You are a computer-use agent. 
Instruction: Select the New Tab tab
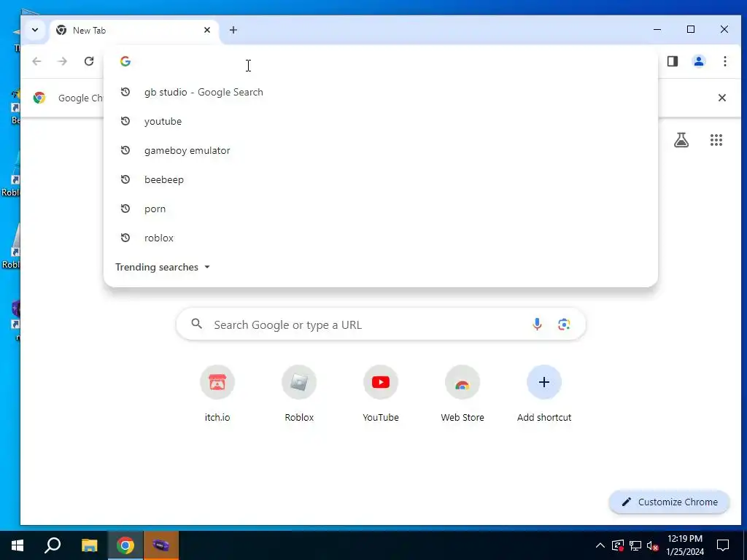pyautogui.click(x=134, y=31)
